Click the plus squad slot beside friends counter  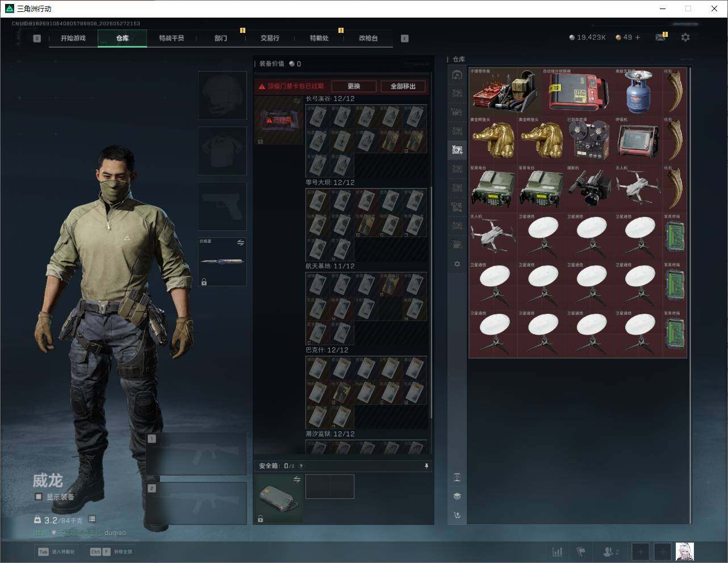[x=640, y=552]
